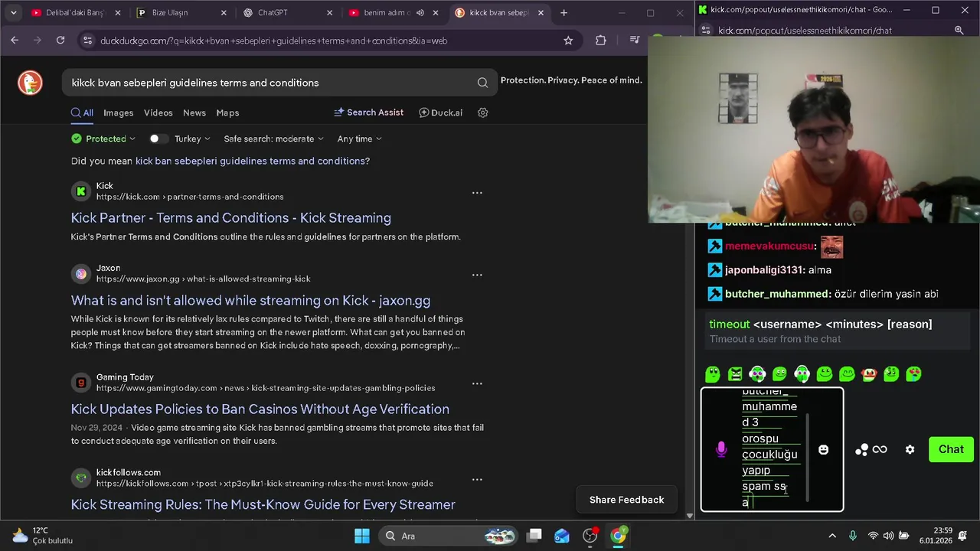Open three-dot menu for Kick Partner result
Screen dimensions: 980x551
[477, 193]
